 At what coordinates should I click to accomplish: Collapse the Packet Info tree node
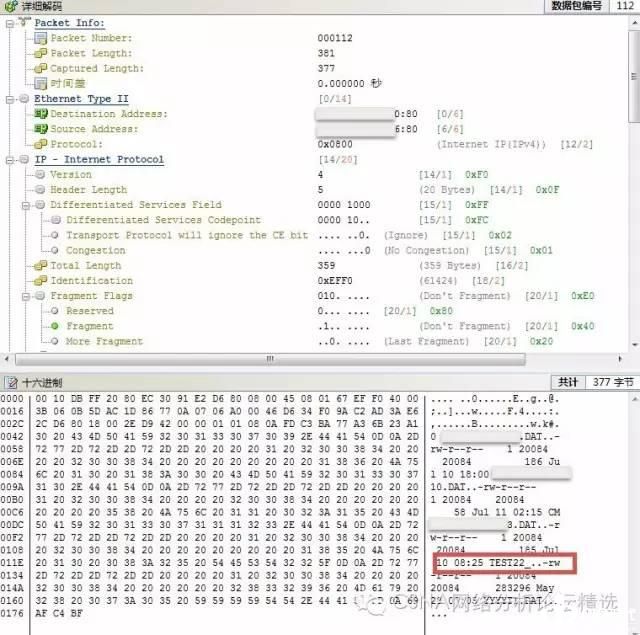pos(10,23)
